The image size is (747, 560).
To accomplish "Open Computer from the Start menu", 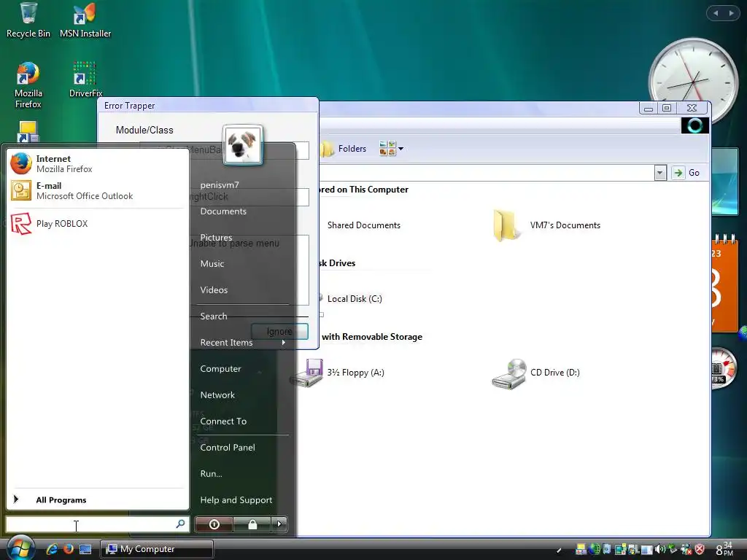I will 220,368.
